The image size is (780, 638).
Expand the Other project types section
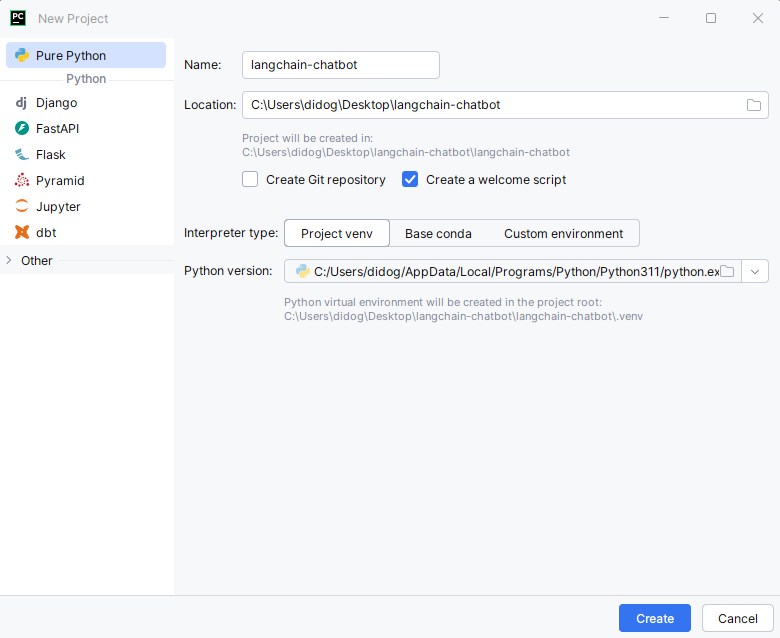pos(8,260)
